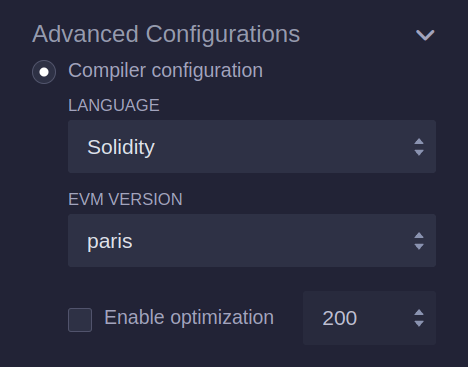Click the up triangle in Language select
This screenshot has width=468, height=367.
point(419,141)
